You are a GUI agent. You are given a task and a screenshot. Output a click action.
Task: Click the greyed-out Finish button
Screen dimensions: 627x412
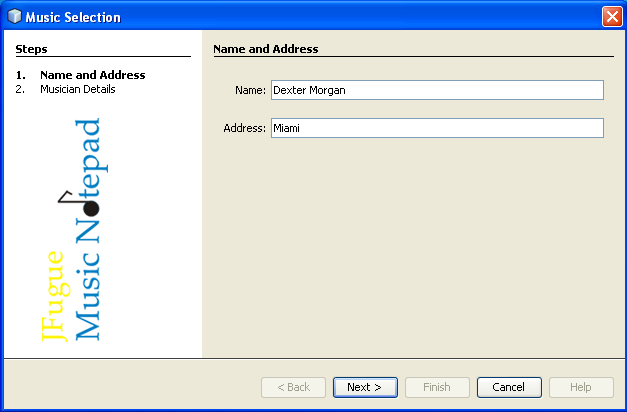pyautogui.click(x=437, y=387)
